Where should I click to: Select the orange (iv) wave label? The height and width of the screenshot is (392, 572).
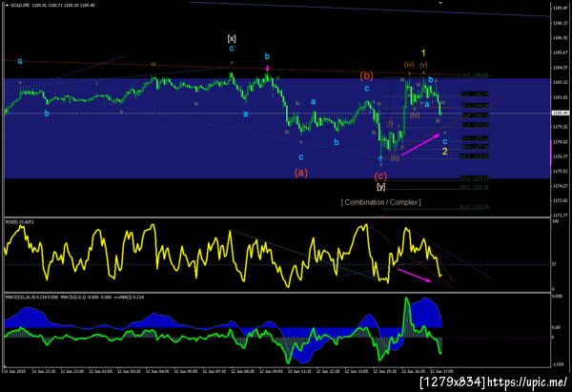point(415,115)
